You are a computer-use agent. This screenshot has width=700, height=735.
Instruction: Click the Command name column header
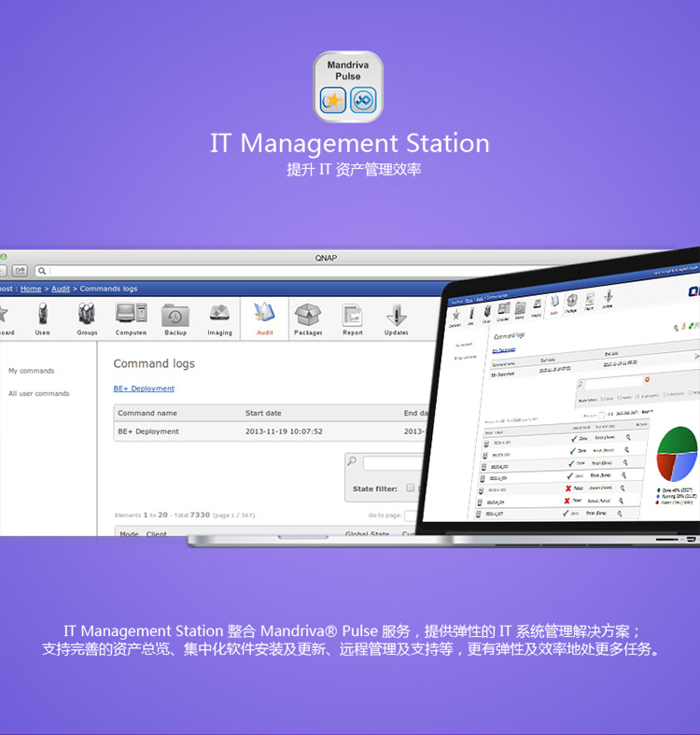pos(147,413)
